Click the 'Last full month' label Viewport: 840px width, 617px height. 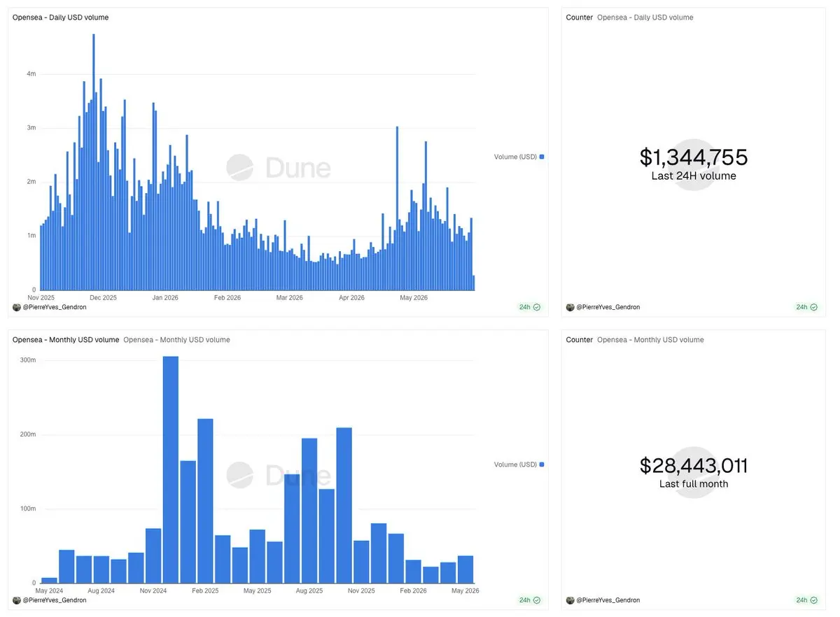[694, 484]
